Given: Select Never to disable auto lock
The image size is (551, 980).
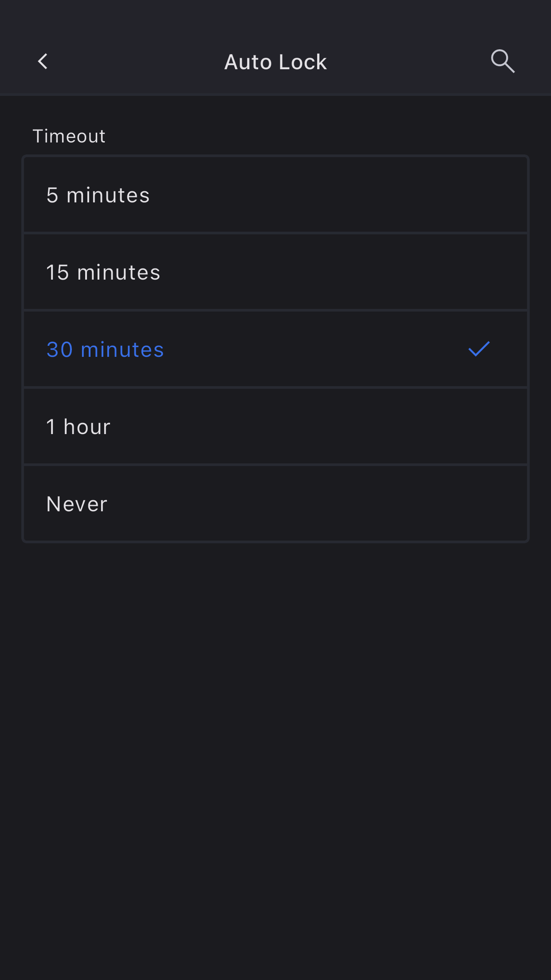Looking at the screenshot, I should [x=275, y=504].
